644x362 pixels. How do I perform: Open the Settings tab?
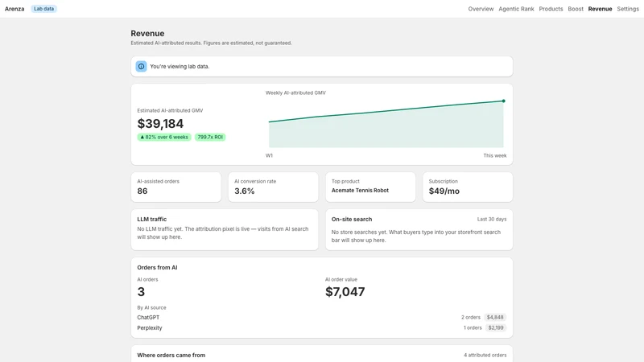pyautogui.click(x=628, y=9)
